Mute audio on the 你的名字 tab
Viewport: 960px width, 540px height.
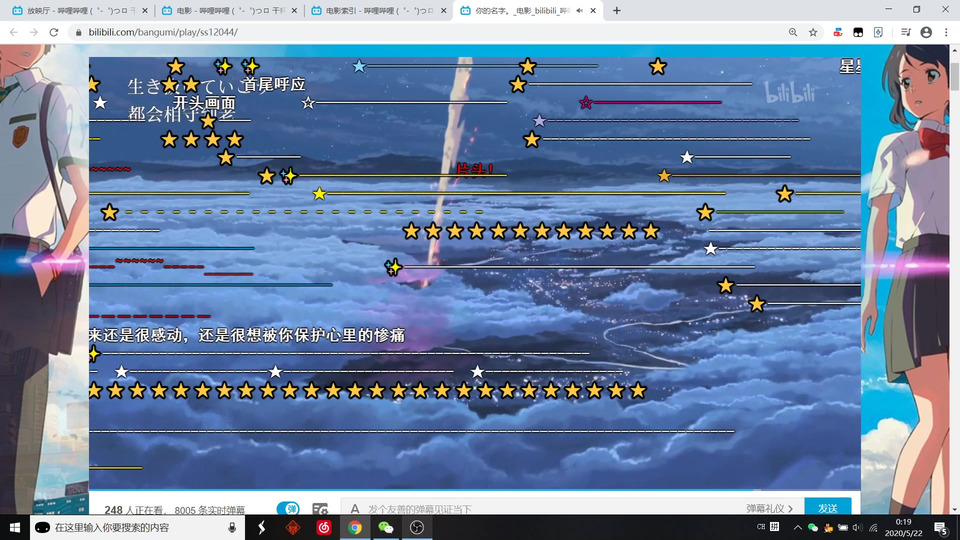point(579,10)
